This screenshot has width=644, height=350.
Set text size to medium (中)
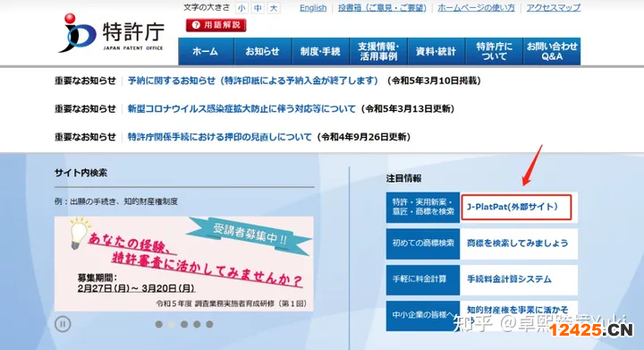click(x=258, y=8)
